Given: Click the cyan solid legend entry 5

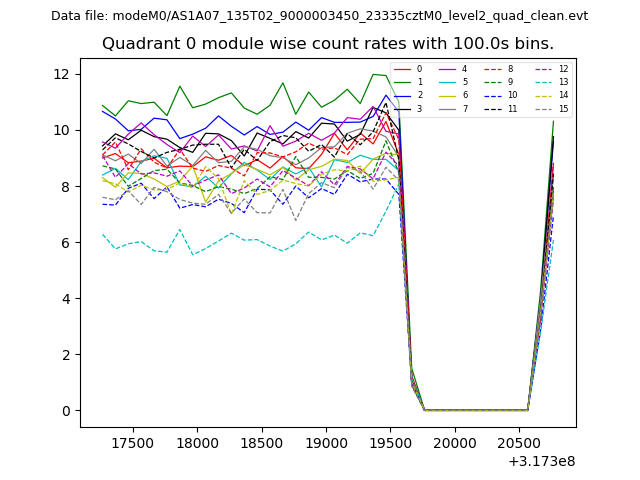Looking at the screenshot, I should [x=453, y=82].
